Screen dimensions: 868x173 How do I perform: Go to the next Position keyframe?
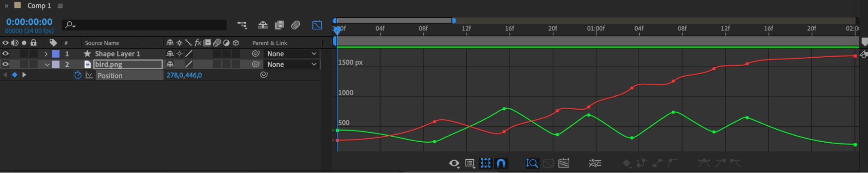pyautogui.click(x=24, y=75)
